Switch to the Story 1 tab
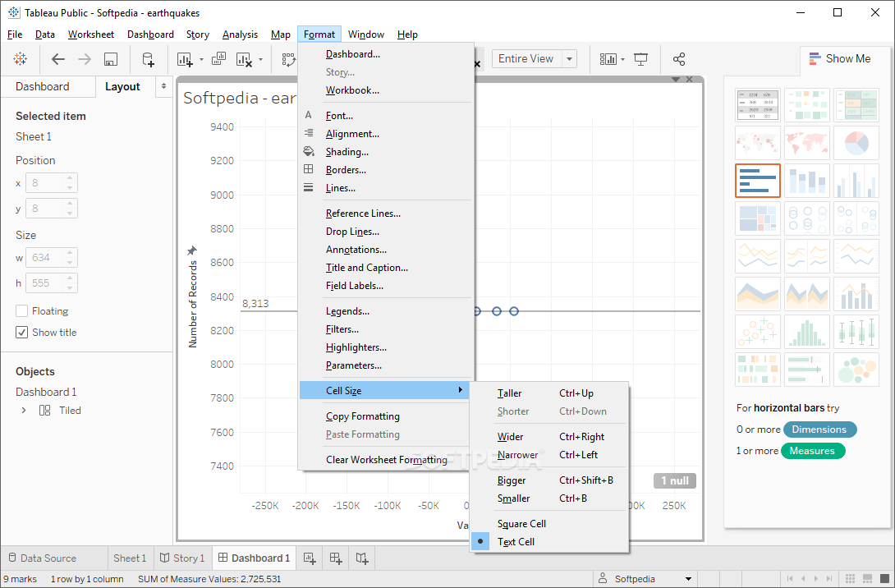This screenshot has width=895, height=588. click(182, 558)
